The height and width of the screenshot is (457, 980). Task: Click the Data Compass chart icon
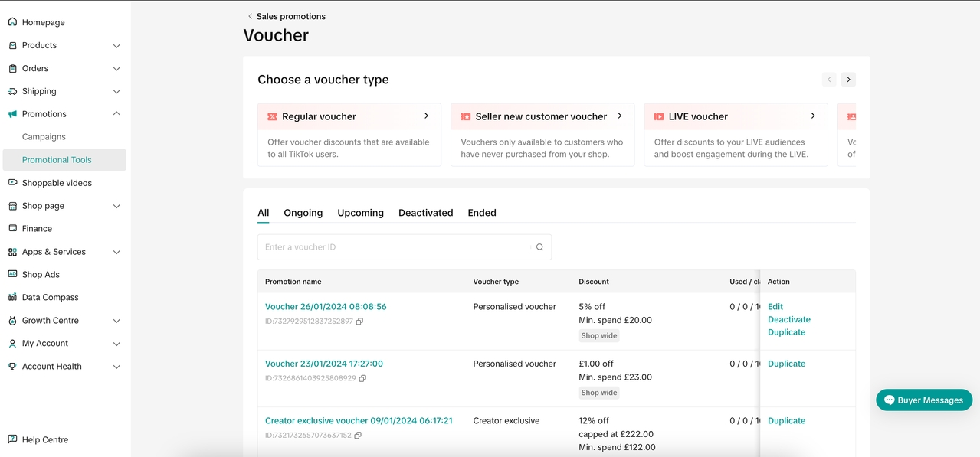click(x=12, y=297)
